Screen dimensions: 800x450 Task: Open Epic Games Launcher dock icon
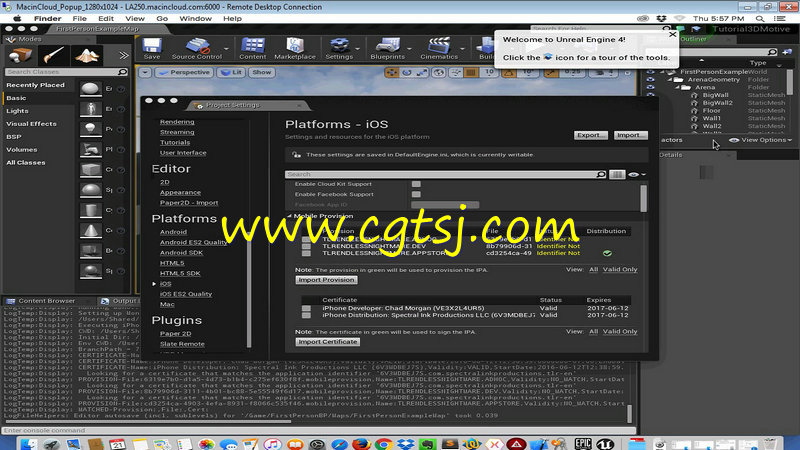tap(583, 444)
